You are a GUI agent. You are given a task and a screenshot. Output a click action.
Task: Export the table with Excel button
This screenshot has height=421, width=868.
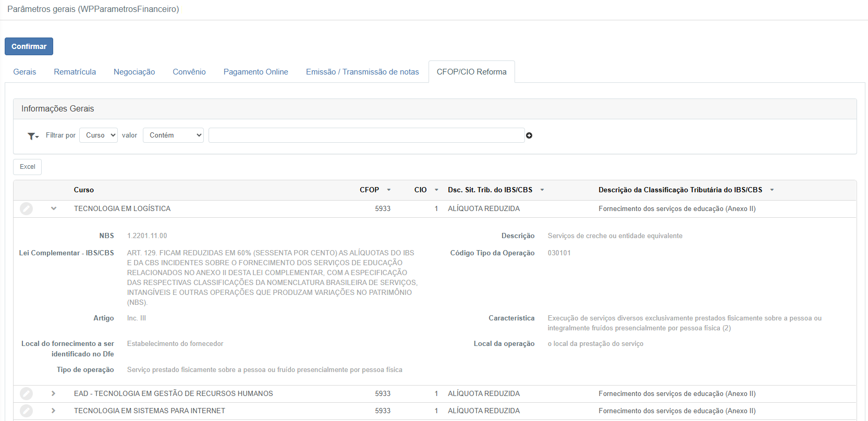(x=28, y=167)
